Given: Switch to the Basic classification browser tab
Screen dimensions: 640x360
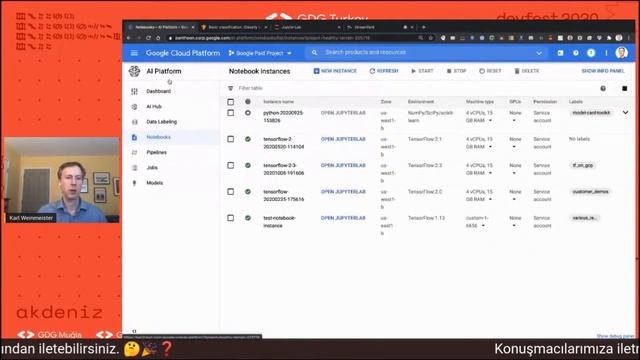Looking at the screenshot, I should point(233,27).
